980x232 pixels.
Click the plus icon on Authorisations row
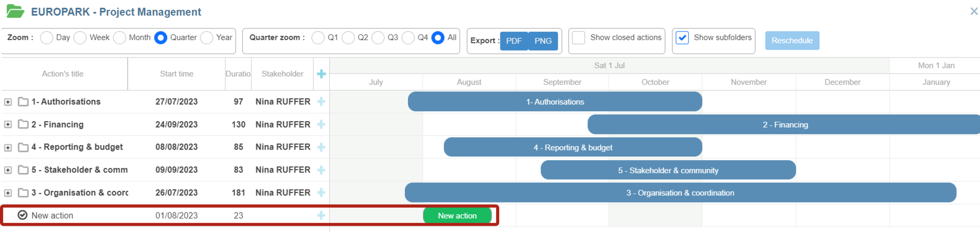point(321,102)
